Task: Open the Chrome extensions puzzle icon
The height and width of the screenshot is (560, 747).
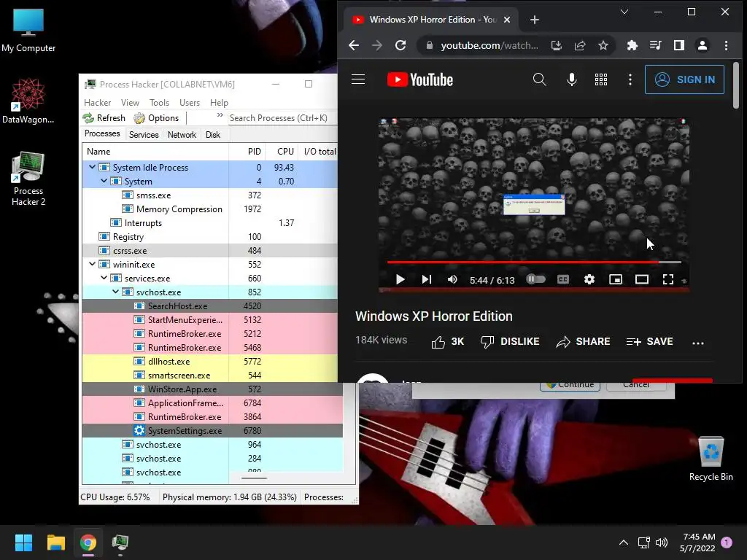Action: (632, 45)
